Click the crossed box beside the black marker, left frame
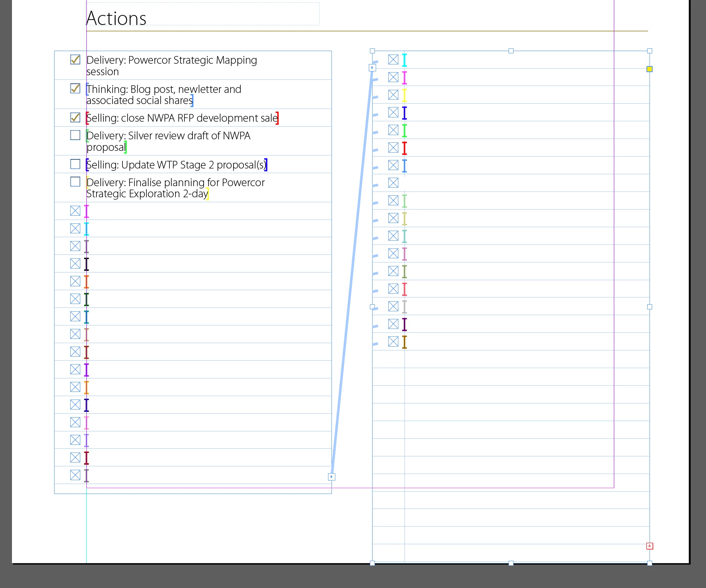This screenshot has width=706, height=588. click(75, 264)
